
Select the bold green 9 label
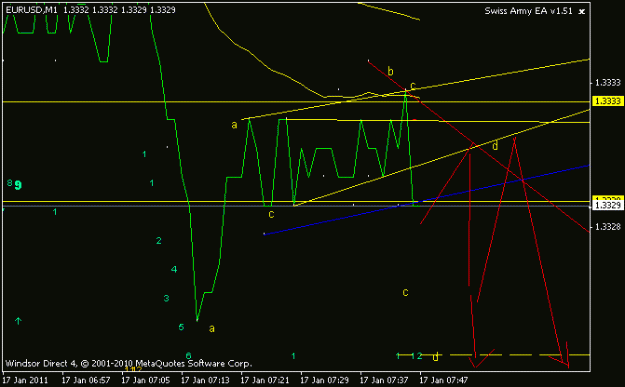pyautogui.click(x=18, y=185)
